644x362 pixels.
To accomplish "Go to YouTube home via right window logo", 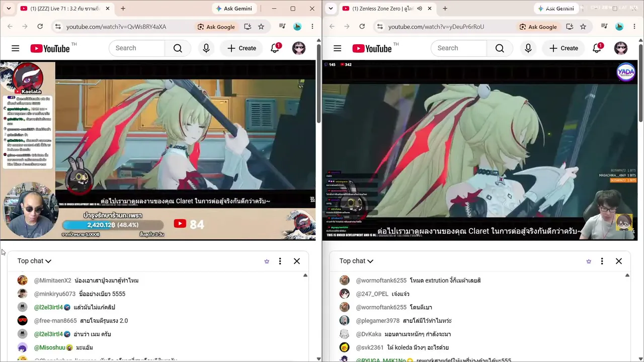I will tap(372, 48).
